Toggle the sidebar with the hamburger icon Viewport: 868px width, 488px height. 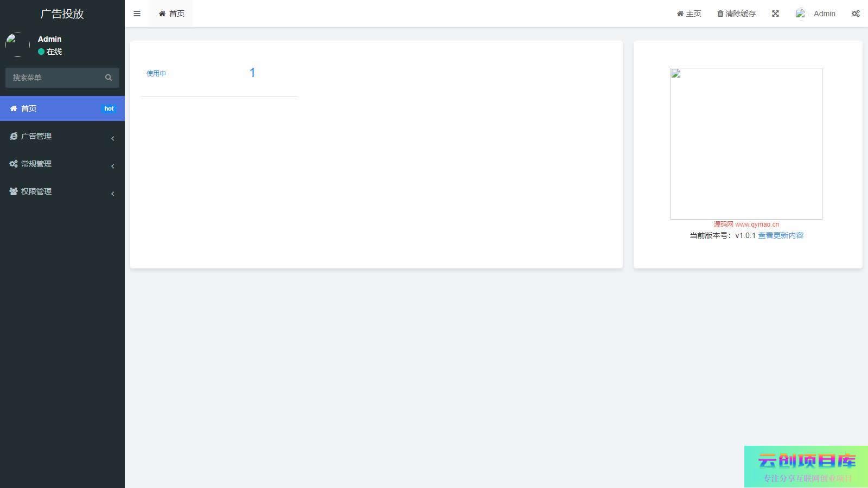click(137, 14)
